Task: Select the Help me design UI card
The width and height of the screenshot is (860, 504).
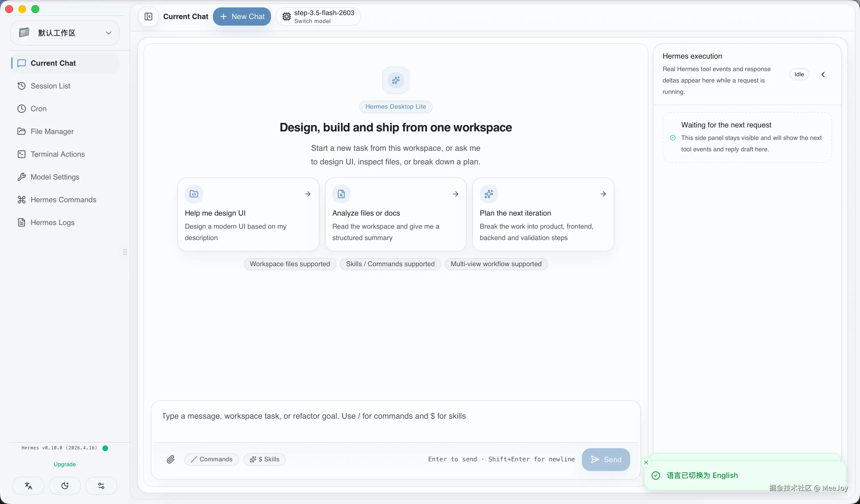Action: pos(248,214)
